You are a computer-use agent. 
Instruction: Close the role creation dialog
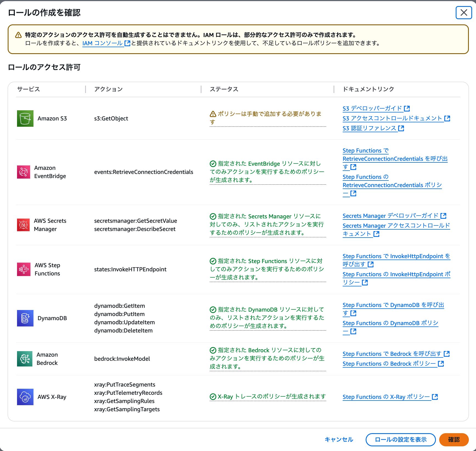coord(464,13)
